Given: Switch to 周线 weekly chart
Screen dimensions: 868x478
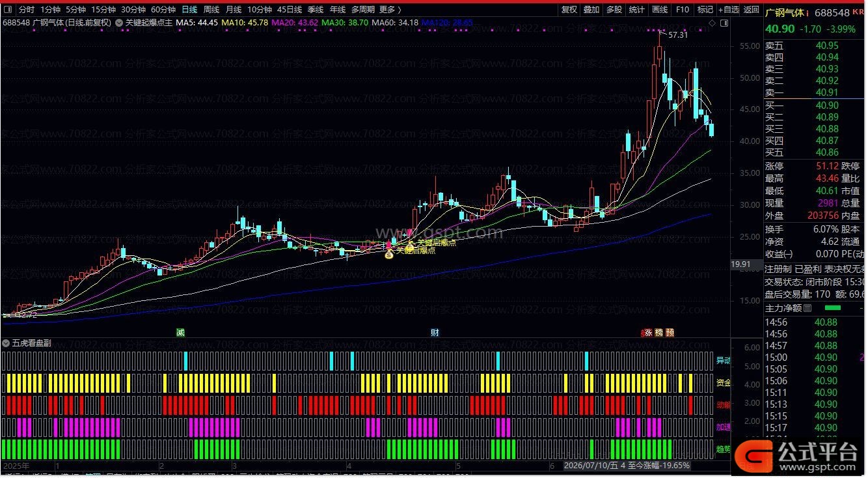Looking at the screenshot, I should pyautogui.click(x=211, y=10).
